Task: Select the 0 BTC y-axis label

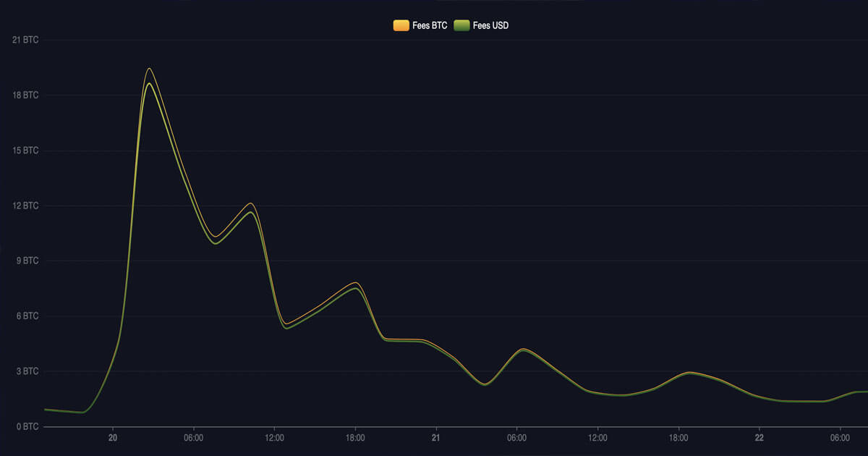Action: (x=27, y=426)
